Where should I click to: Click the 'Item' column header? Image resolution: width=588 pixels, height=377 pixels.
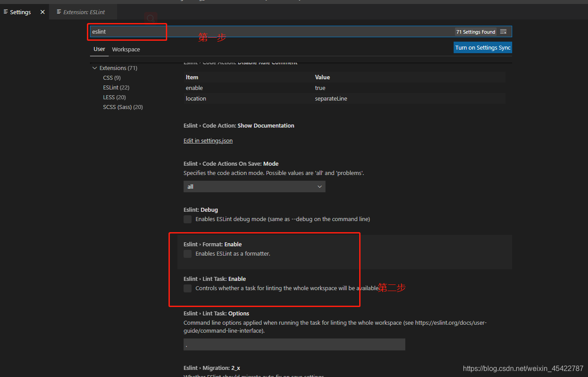tap(192, 78)
